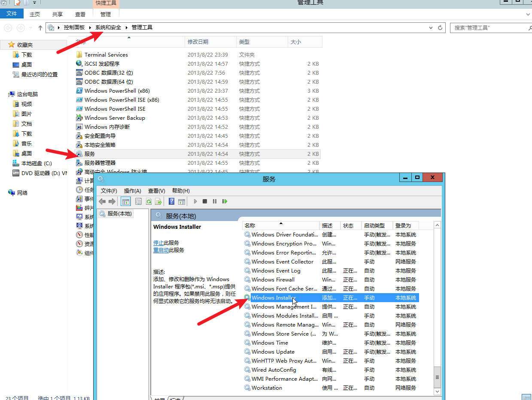Open 本地磁盘 (C:) in sidebar
Screen dimensions: 532x400
point(36,163)
